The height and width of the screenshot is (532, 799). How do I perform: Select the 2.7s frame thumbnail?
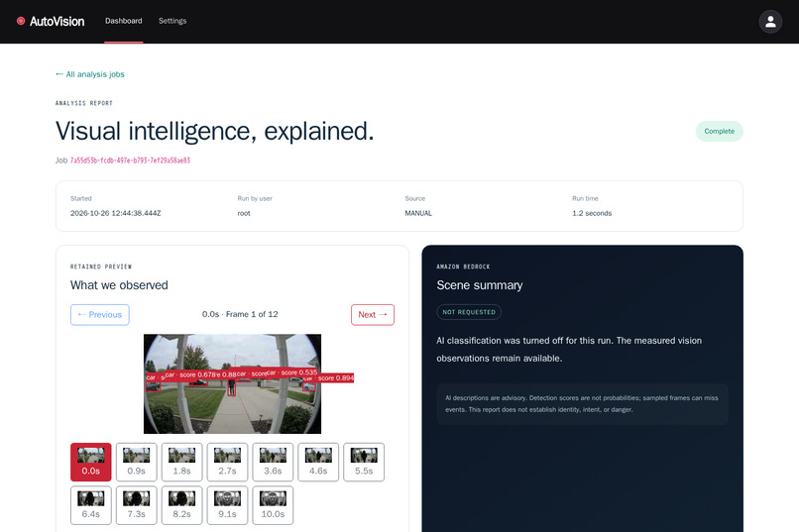point(227,462)
